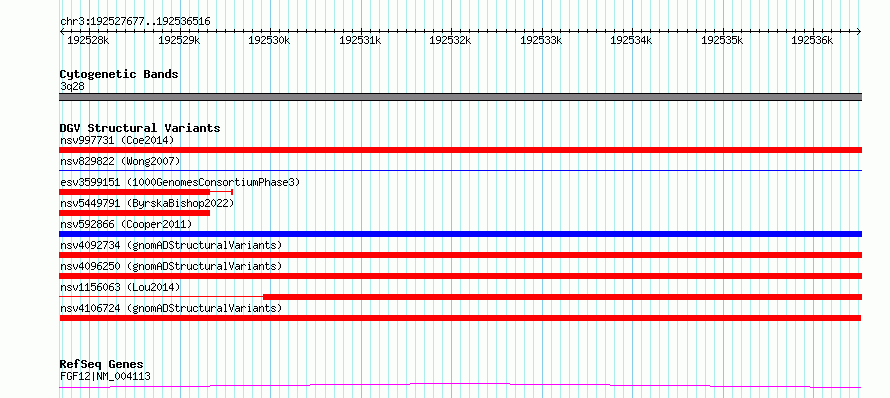Click the 192529k ruler tick label
The width and height of the screenshot is (890, 398).
coord(179,41)
